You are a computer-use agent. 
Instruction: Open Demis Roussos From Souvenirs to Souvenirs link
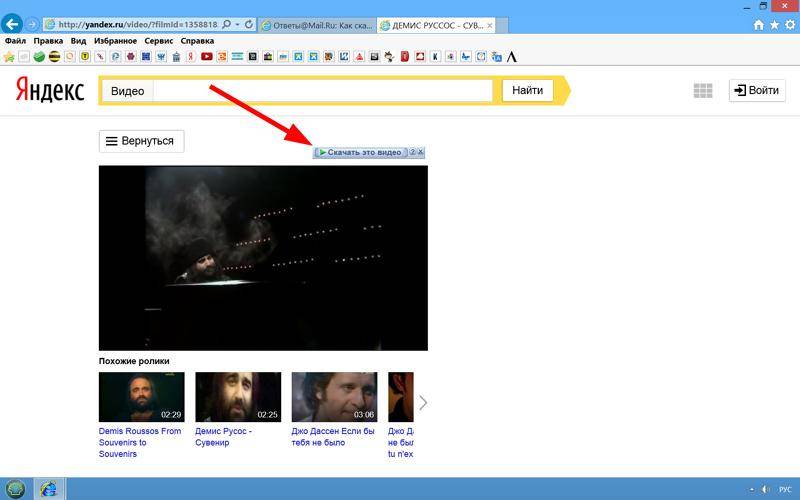point(140,442)
